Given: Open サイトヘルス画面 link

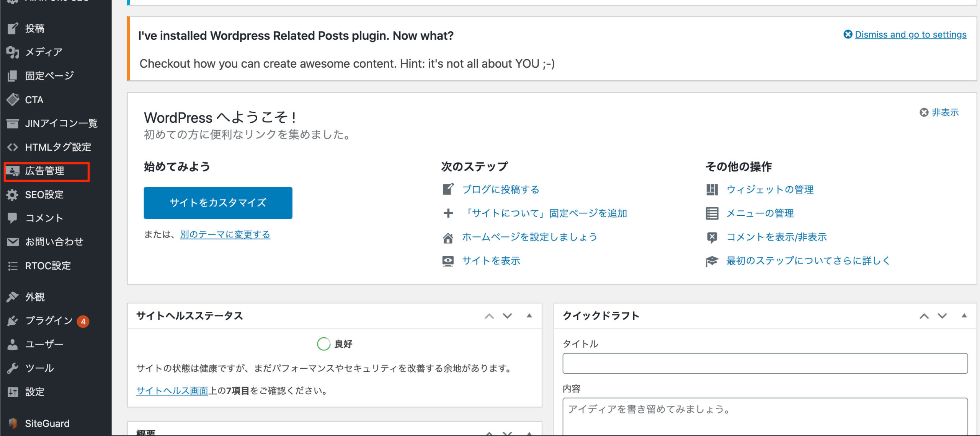Looking at the screenshot, I should click(x=172, y=390).
